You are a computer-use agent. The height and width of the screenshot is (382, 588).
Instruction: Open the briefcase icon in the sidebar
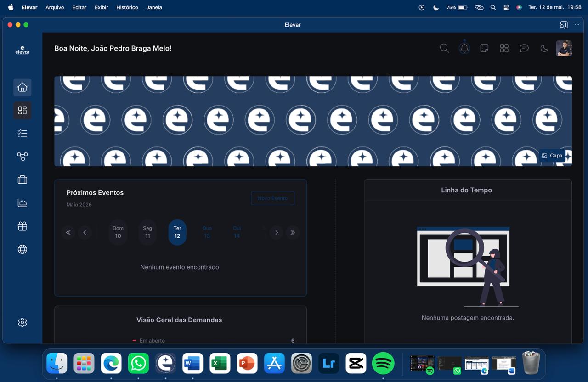pyautogui.click(x=22, y=180)
